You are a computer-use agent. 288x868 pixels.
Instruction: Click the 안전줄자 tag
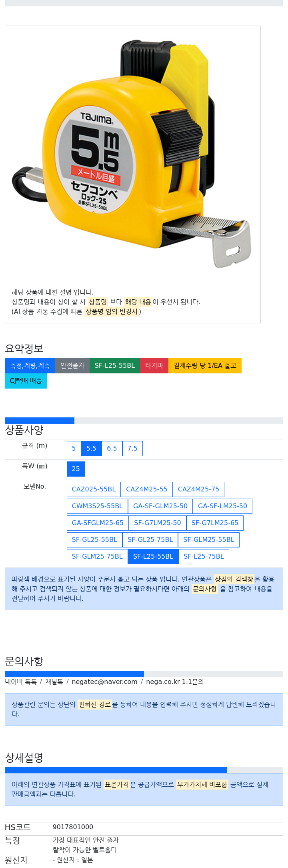tap(72, 366)
